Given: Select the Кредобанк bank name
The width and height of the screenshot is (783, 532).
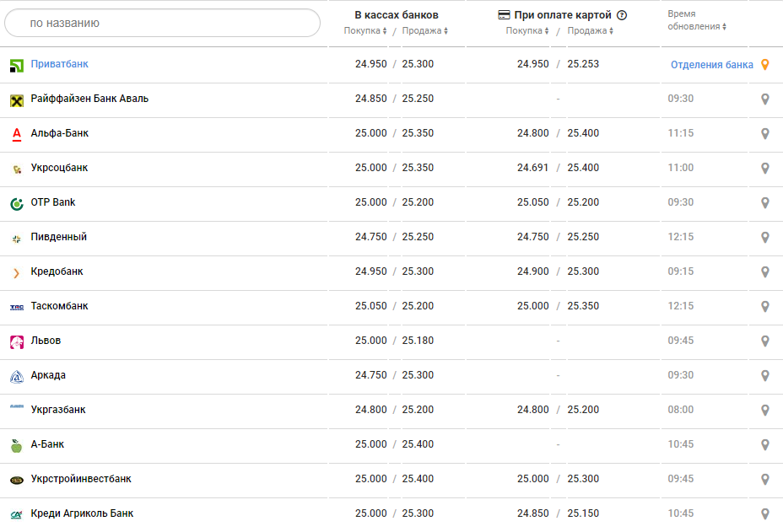Looking at the screenshot, I should click(x=57, y=271).
